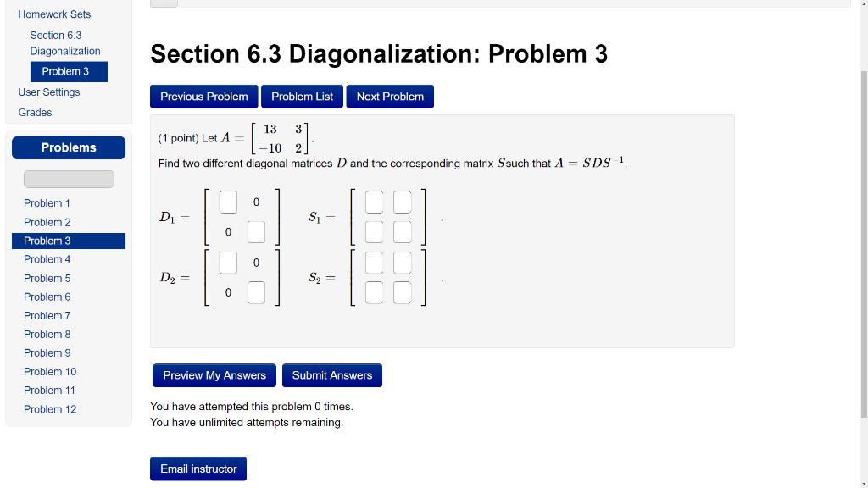The image size is (868, 488).
Task: Navigate to Problem 12
Action: pos(49,409)
